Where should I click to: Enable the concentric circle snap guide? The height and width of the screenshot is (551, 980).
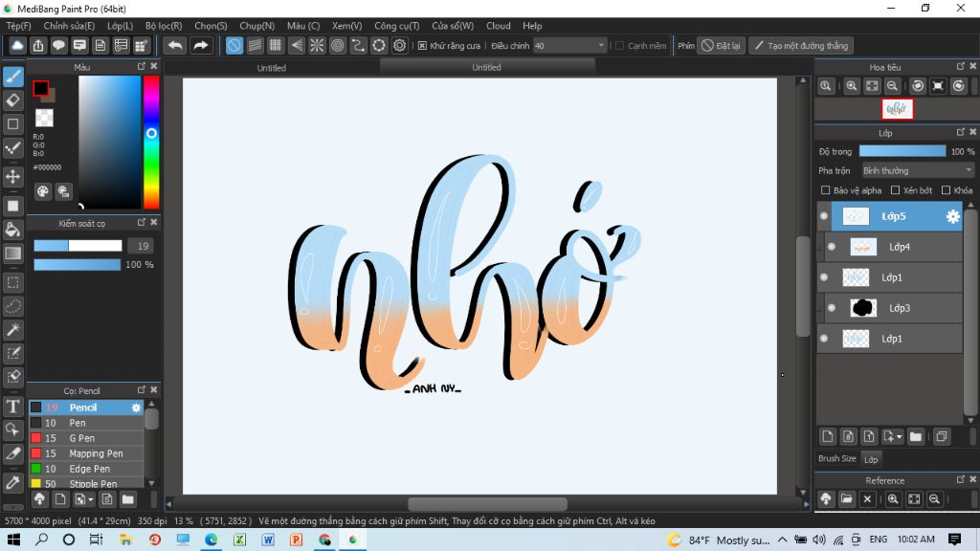point(338,46)
